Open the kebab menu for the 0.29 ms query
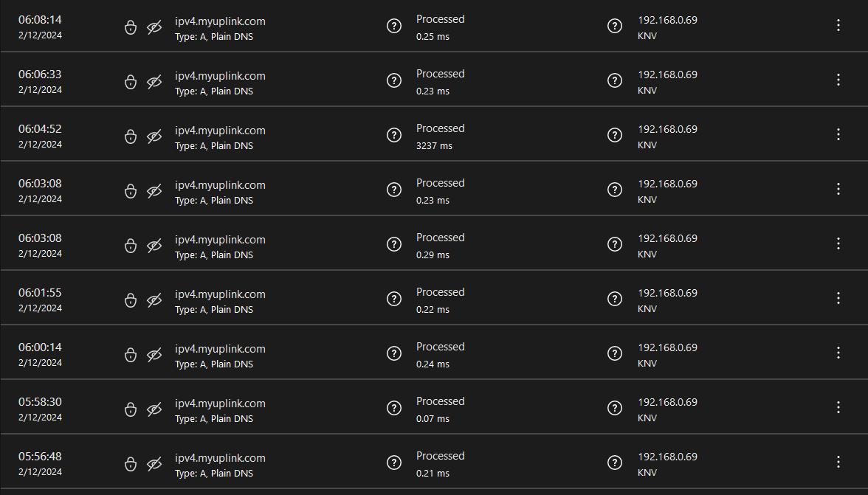 click(x=838, y=244)
